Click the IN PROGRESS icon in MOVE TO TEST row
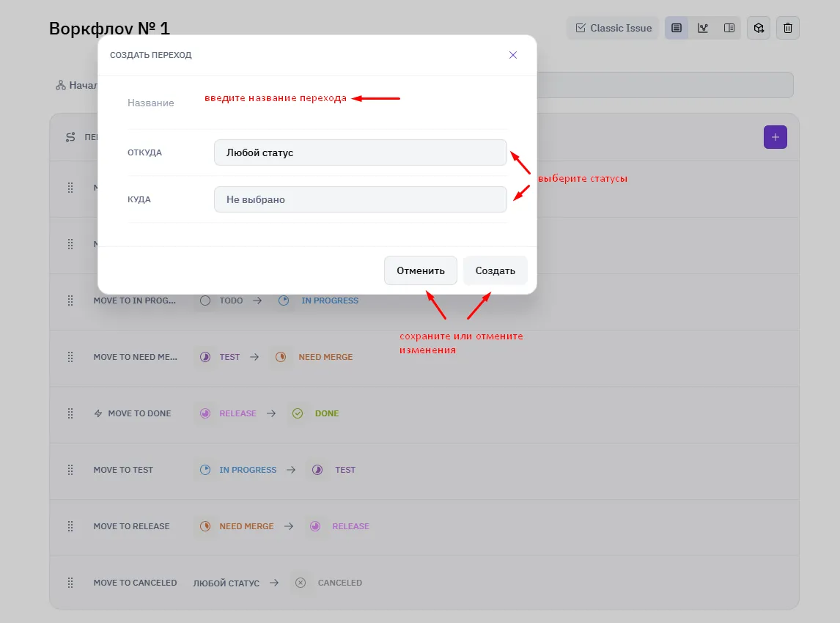Image resolution: width=840 pixels, height=623 pixels. 205,470
